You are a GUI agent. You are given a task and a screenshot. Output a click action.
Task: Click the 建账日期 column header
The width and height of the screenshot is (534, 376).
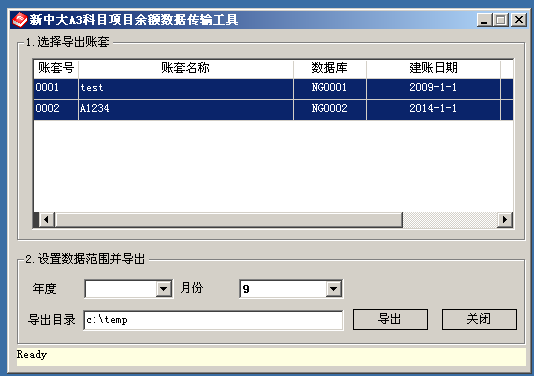[433, 69]
